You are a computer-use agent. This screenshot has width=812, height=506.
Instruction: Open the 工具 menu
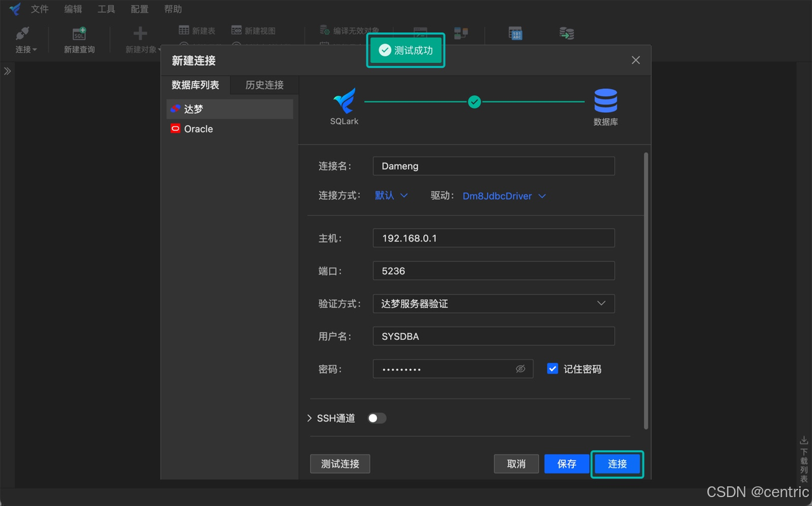point(106,10)
